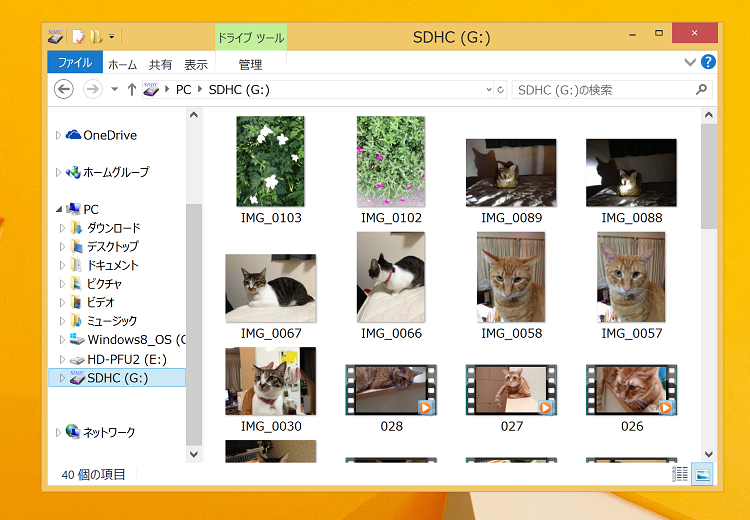The image size is (750, 520).
Task: Select ピクチャ folder in navigation pane
Action: coord(106,284)
